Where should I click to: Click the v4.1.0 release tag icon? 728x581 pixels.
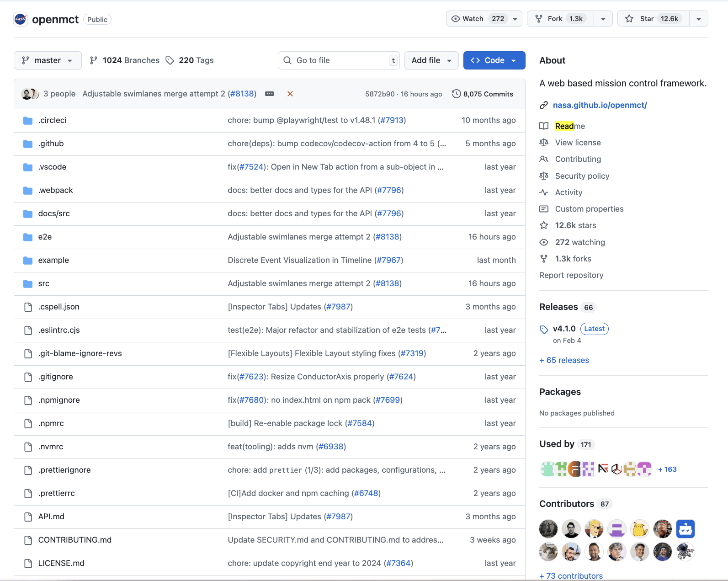tap(544, 329)
